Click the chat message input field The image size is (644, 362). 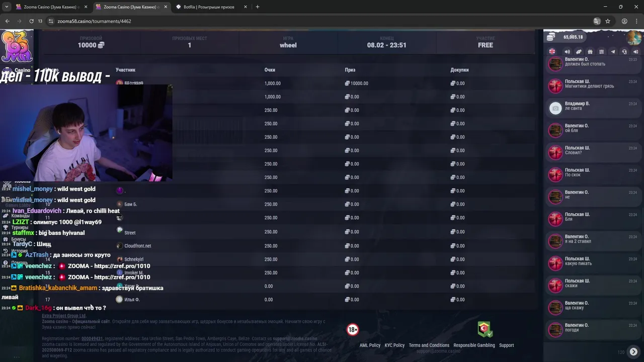[x=581, y=352]
